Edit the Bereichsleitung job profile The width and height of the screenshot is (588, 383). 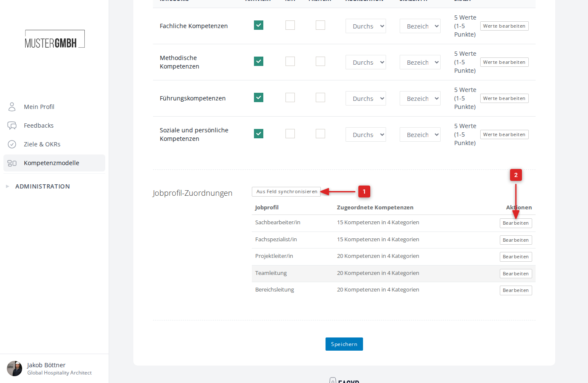point(516,290)
